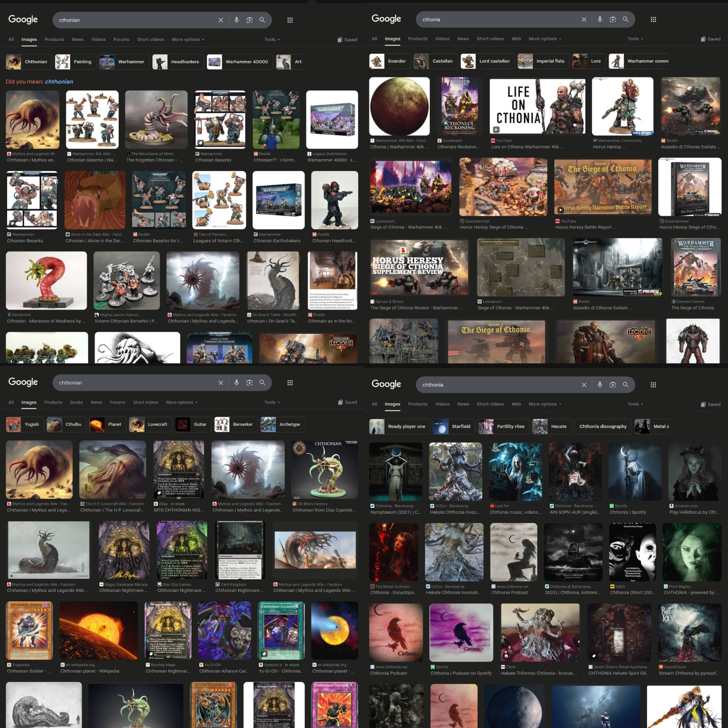The image size is (728, 728).
Task: Open Google Lens in the "chthonian" search
Action: [x=249, y=383]
